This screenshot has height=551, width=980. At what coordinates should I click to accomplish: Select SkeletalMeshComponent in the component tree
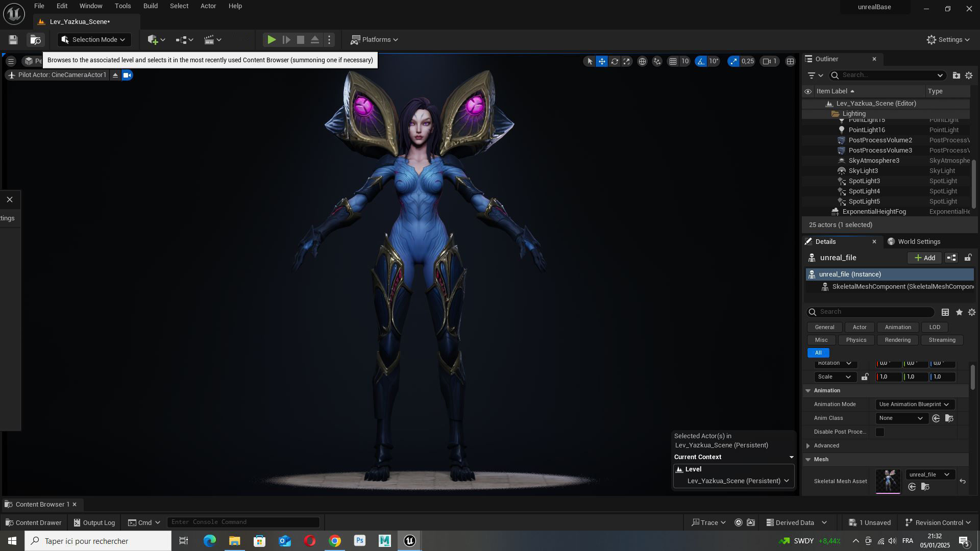click(897, 287)
